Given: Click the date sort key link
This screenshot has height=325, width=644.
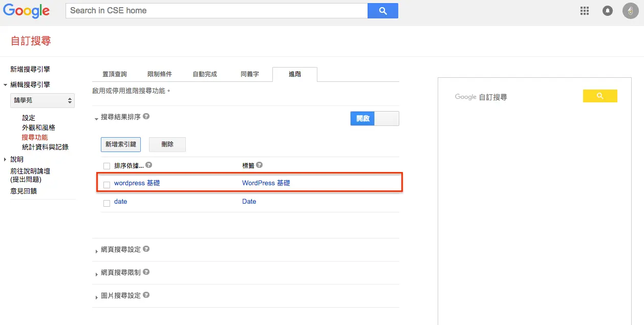Looking at the screenshot, I should pyautogui.click(x=121, y=201).
